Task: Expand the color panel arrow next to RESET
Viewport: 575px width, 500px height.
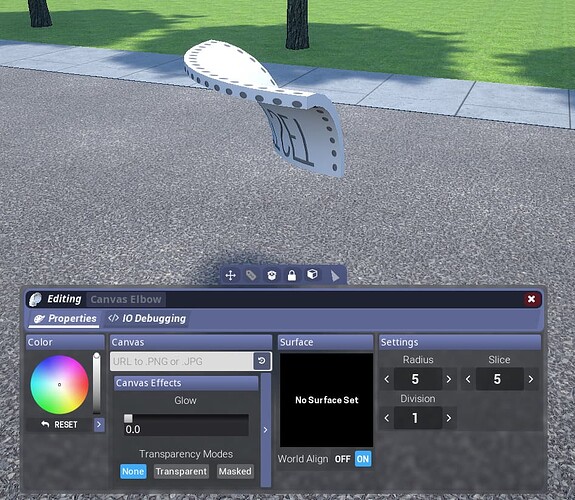Action: click(99, 425)
